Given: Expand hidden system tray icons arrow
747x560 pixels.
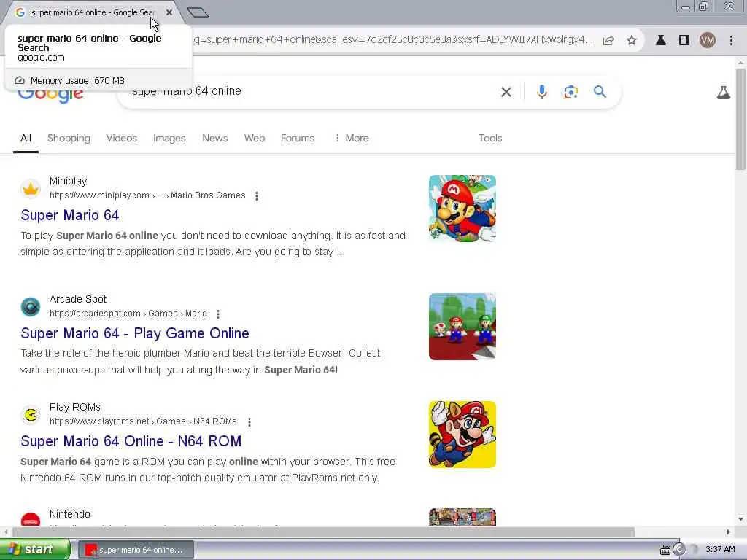Looking at the screenshot, I should 678,550.
